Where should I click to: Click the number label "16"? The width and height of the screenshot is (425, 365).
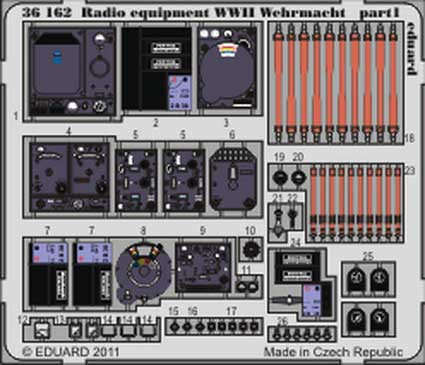click(192, 311)
